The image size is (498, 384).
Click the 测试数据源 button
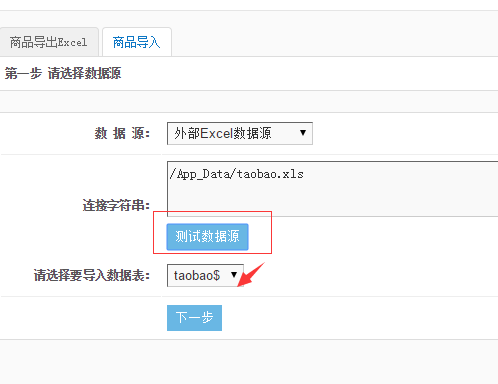click(207, 237)
